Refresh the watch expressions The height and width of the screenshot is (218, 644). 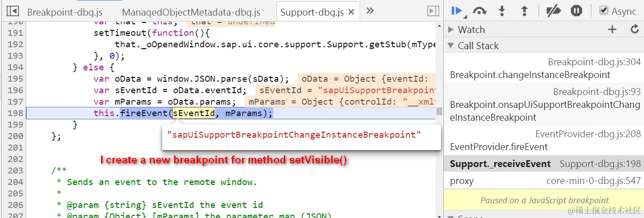pyautogui.click(x=635, y=30)
